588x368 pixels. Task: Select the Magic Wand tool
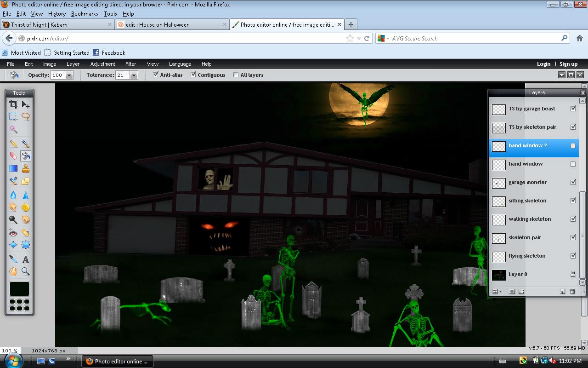click(x=13, y=130)
